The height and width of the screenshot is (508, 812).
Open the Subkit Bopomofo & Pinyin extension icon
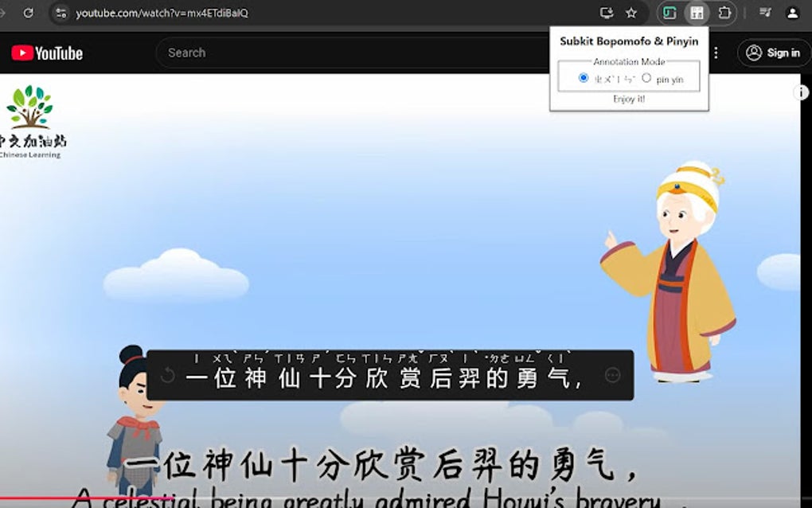coord(697,13)
